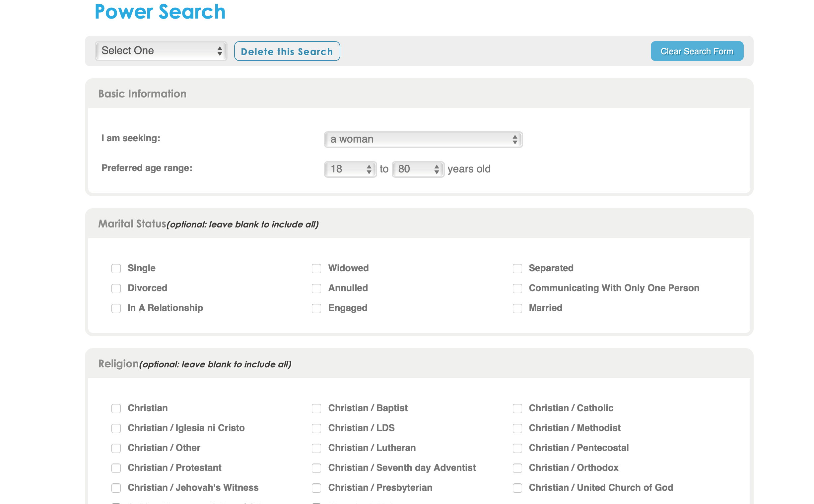The height and width of the screenshot is (504, 814).
Task: Click the 'Delete this Search' button
Action: pos(287,52)
